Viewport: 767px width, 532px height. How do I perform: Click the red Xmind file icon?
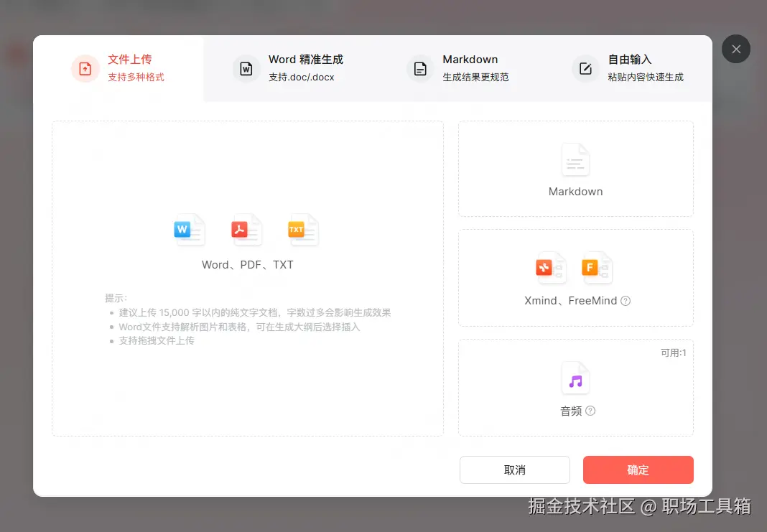[552, 268]
